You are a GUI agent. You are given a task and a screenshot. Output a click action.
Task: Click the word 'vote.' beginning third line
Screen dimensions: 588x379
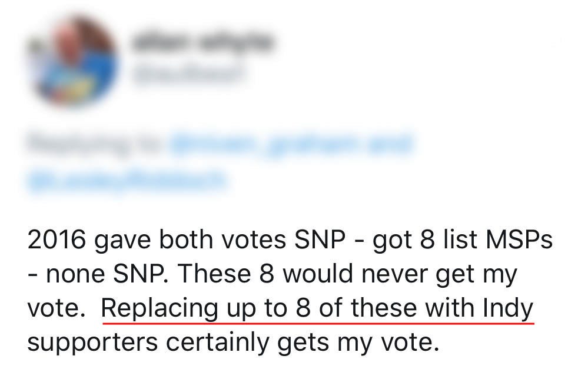point(57,308)
